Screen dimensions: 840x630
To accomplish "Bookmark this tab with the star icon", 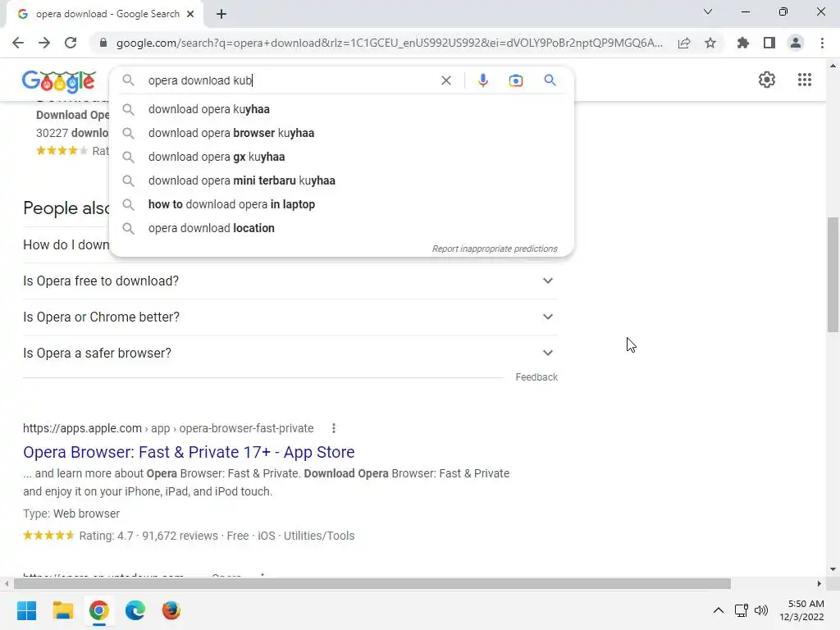I will pos(710,43).
